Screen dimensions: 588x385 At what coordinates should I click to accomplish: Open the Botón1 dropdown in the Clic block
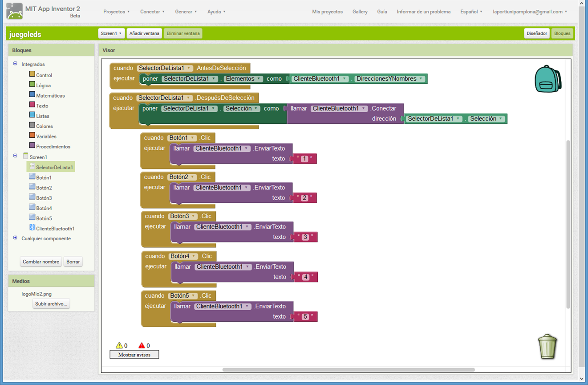click(x=192, y=138)
